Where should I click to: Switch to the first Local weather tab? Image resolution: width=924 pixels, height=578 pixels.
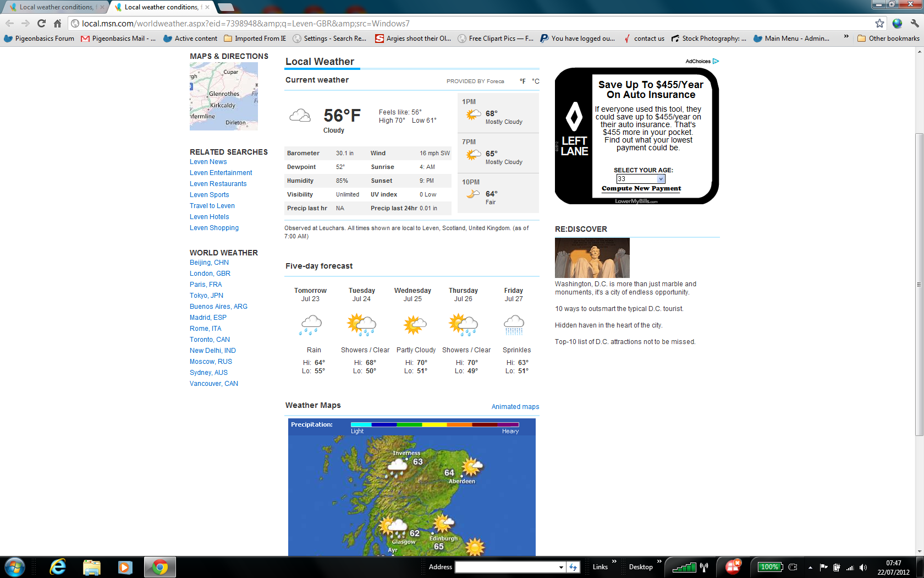click(55, 7)
